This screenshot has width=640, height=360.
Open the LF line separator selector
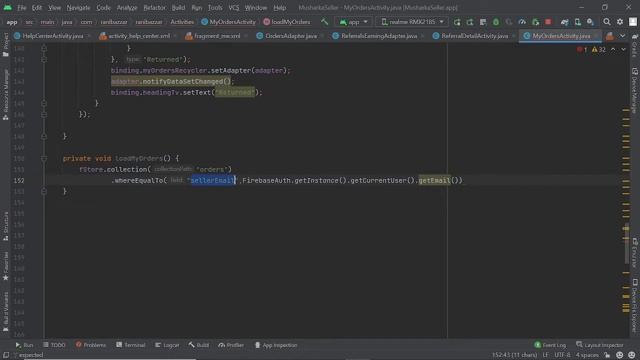(546, 355)
